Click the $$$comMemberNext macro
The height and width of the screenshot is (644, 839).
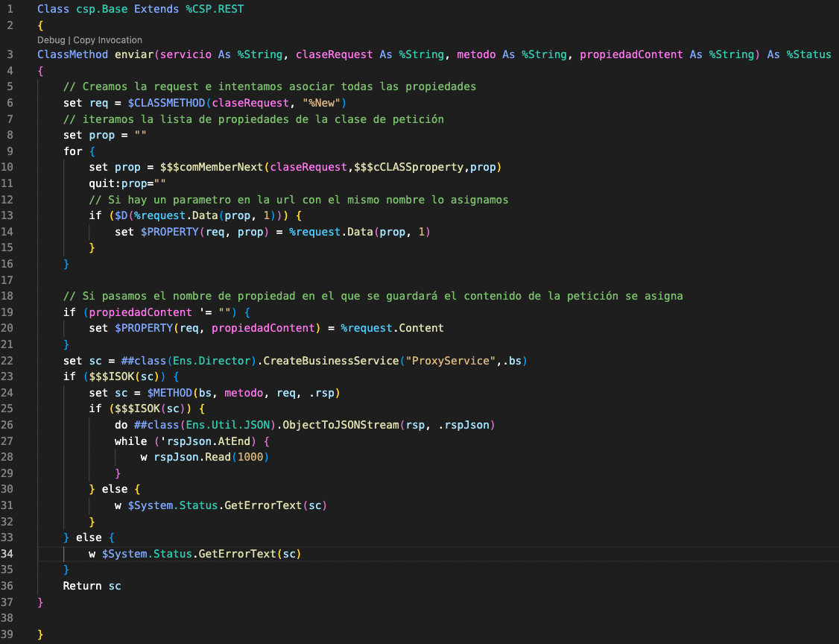tap(212, 167)
